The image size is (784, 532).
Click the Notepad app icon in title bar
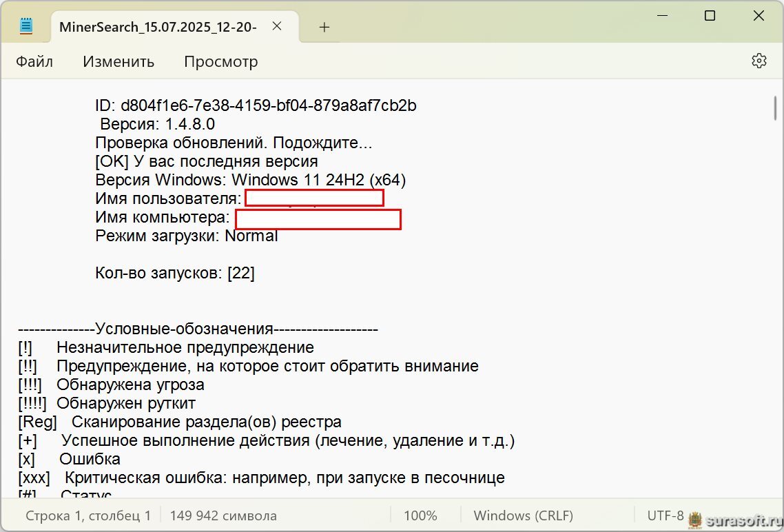click(x=26, y=26)
